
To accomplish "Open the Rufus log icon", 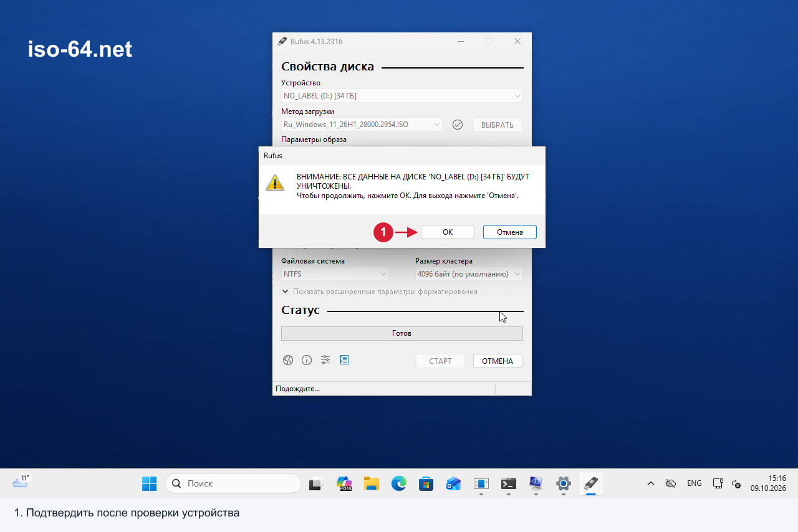I will pyautogui.click(x=344, y=360).
